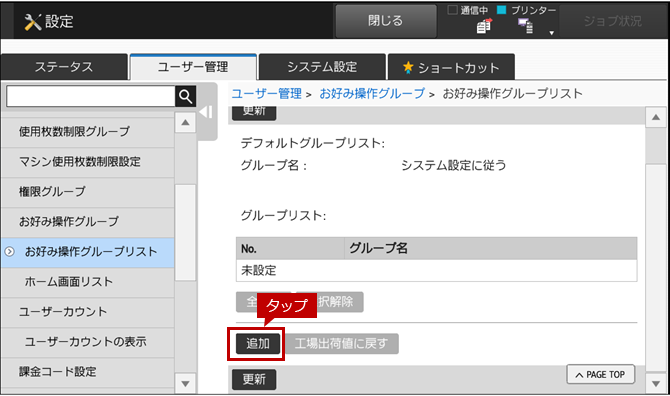
Task: Select ホーム画面リスト in sidebar
Action: click(87, 282)
